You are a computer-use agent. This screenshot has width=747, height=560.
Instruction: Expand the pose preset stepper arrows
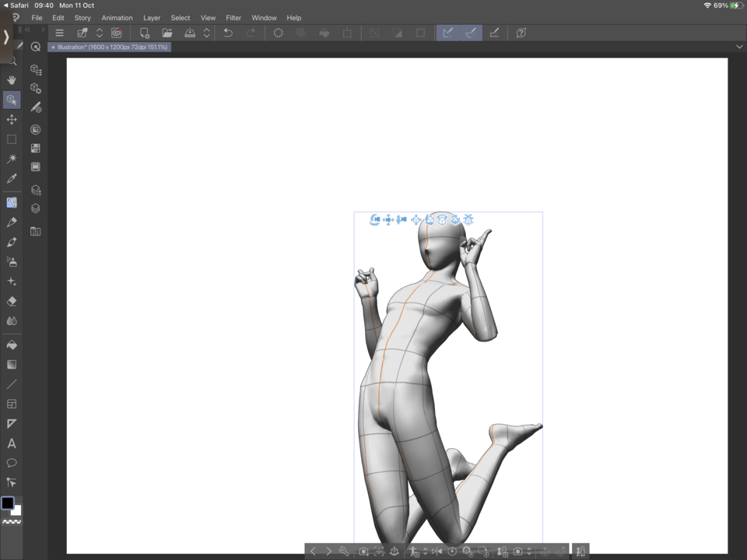click(425, 551)
